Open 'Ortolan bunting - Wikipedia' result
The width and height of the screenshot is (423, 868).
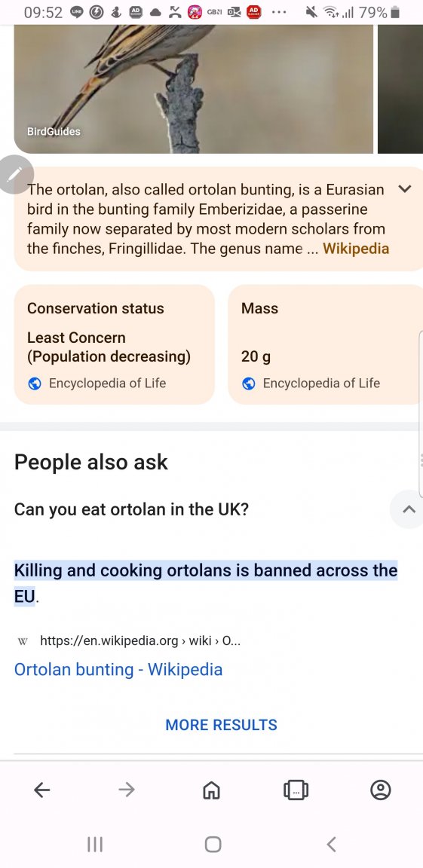click(118, 669)
